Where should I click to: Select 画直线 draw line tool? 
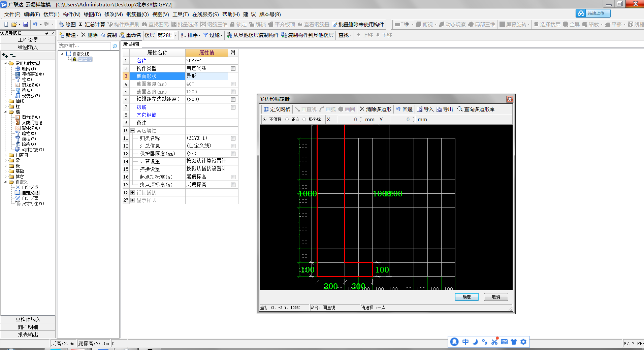[306, 109]
